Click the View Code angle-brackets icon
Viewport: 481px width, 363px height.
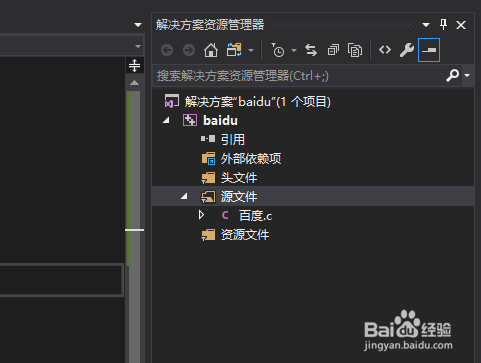click(385, 50)
